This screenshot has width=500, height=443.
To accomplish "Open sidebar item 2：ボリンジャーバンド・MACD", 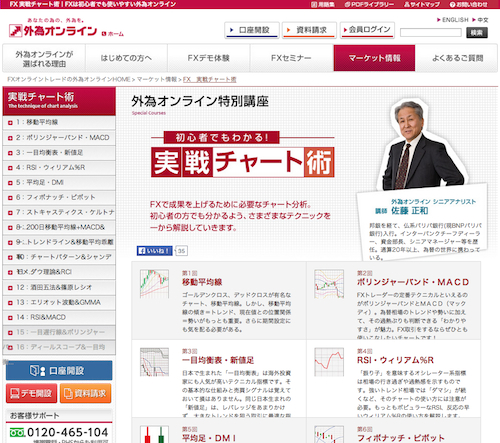I will tap(59, 137).
